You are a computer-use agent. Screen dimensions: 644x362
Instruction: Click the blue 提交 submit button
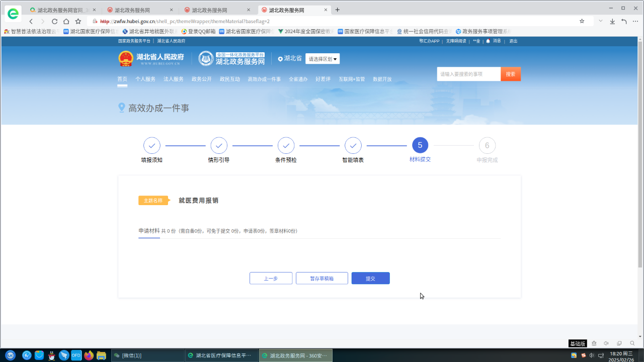[x=370, y=279]
